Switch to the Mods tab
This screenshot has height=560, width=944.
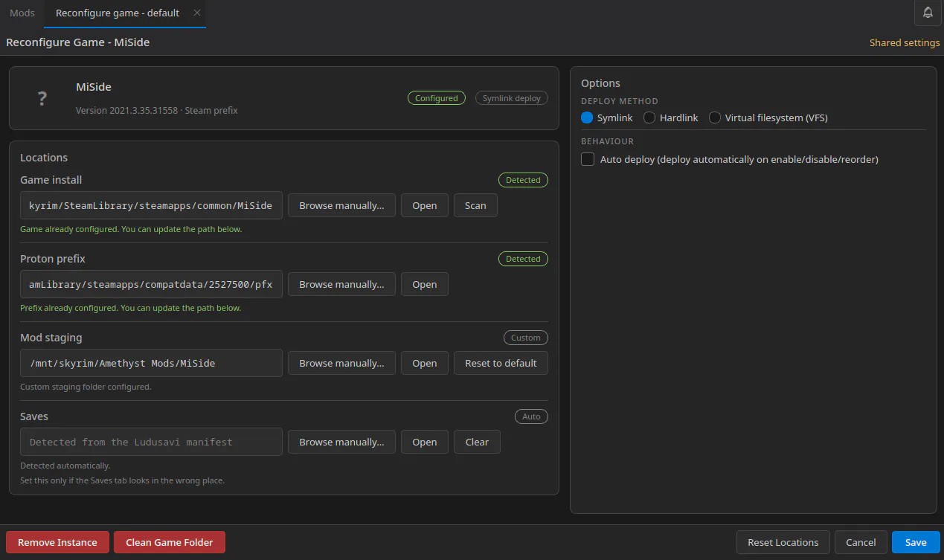click(x=22, y=13)
